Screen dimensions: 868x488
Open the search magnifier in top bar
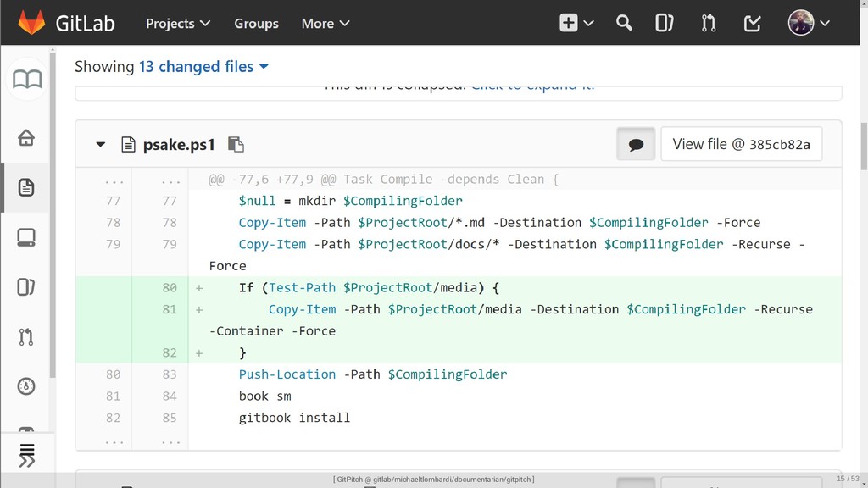tap(624, 23)
